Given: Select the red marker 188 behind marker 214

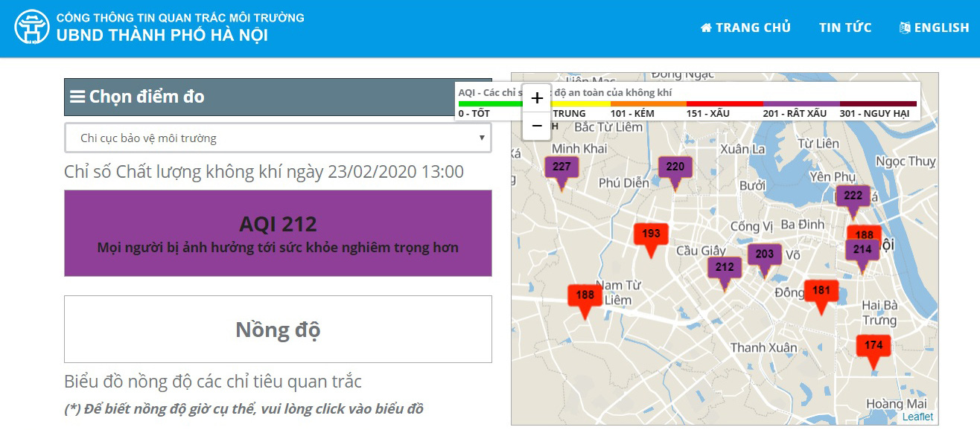Looking at the screenshot, I should pos(865,233).
